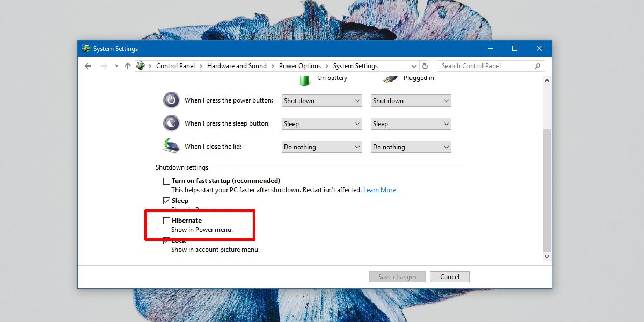Enable Turn on fast startup checkbox
Viewport: 644px width, 322px height.
[x=167, y=181]
